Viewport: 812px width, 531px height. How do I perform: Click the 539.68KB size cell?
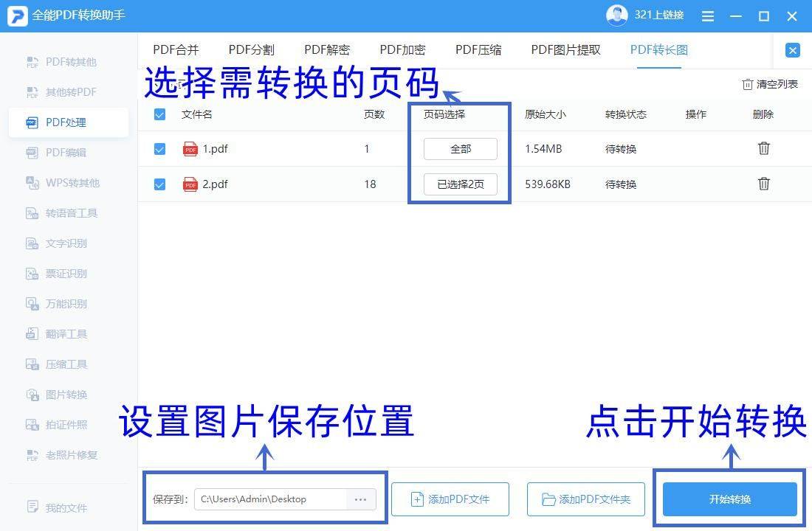coord(548,184)
